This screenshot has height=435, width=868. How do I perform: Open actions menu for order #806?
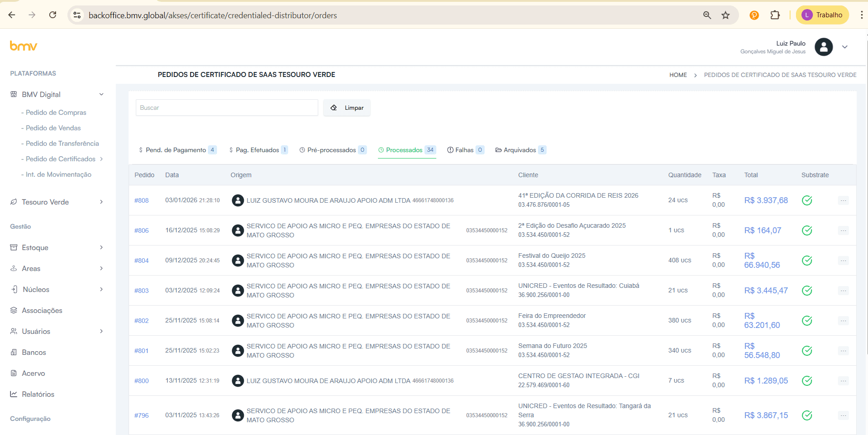843,230
